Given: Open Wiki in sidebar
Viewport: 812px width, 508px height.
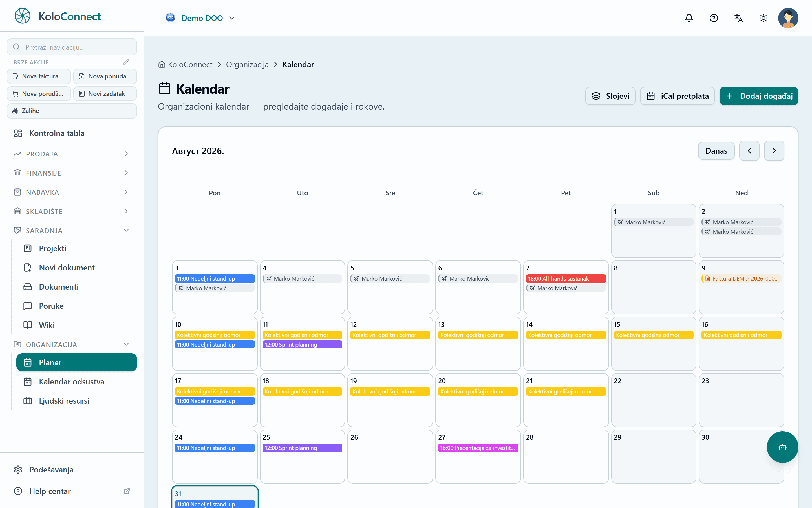Looking at the screenshot, I should tap(76, 325).
